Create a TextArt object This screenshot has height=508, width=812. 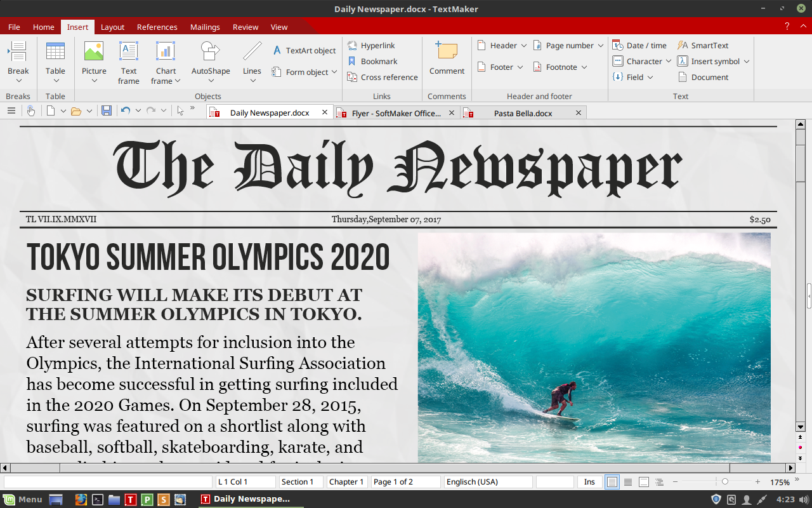pos(304,51)
